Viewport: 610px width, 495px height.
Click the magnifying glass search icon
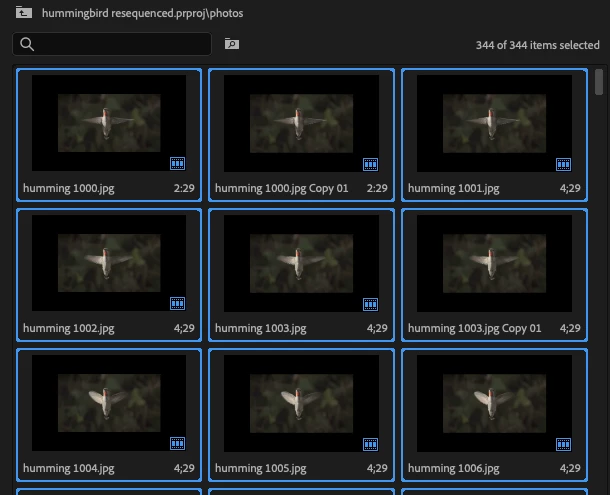point(27,44)
